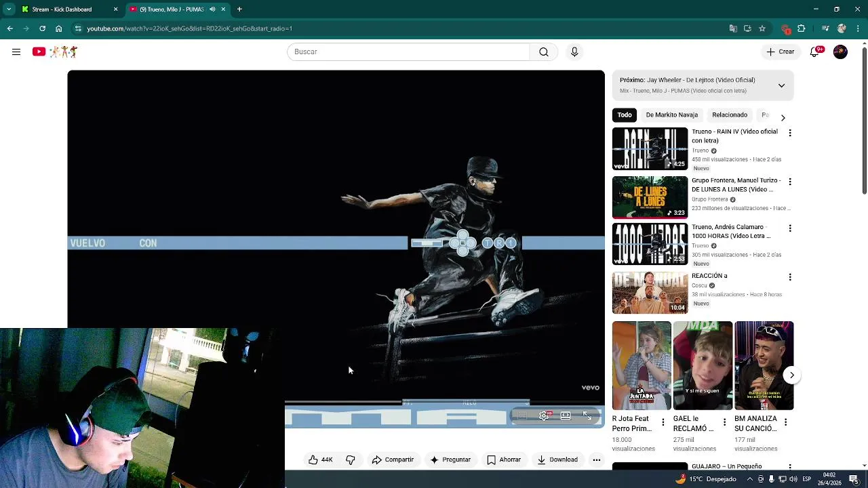The image size is (868, 488).
Task: Open 1000 HORAS video thumbnail
Action: [650, 244]
